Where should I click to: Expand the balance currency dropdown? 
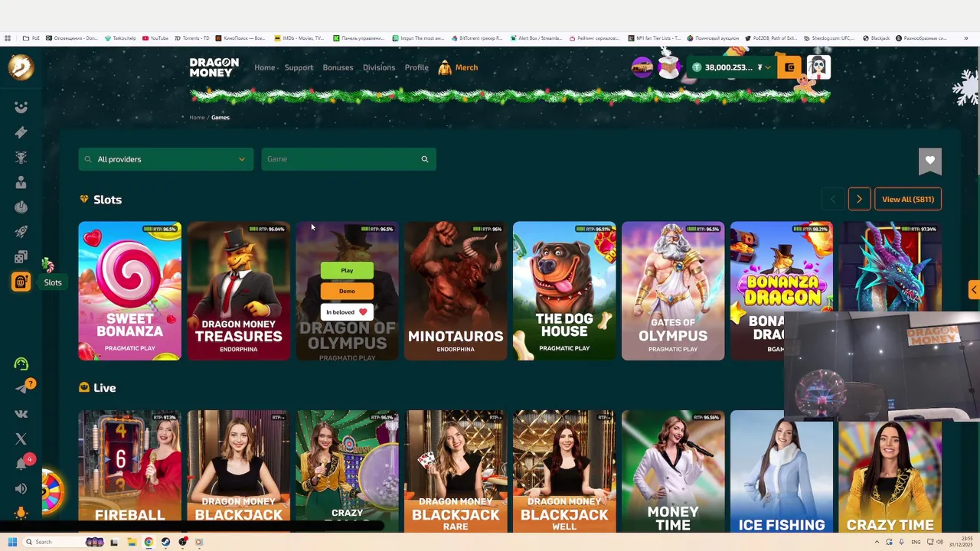click(x=768, y=67)
